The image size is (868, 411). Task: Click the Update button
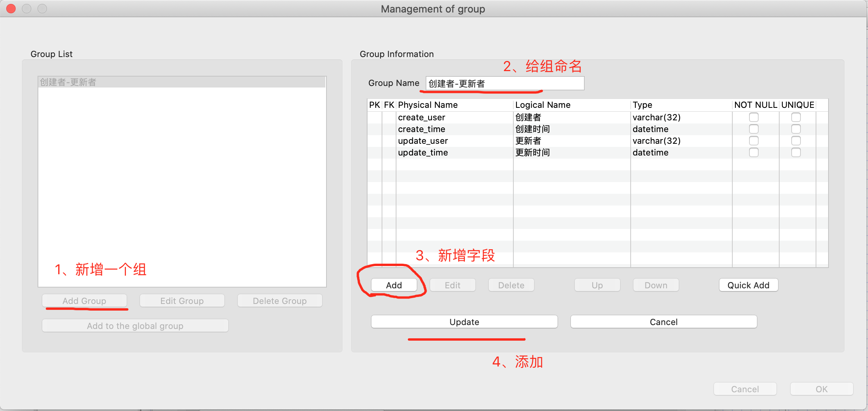pyautogui.click(x=464, y=322)
